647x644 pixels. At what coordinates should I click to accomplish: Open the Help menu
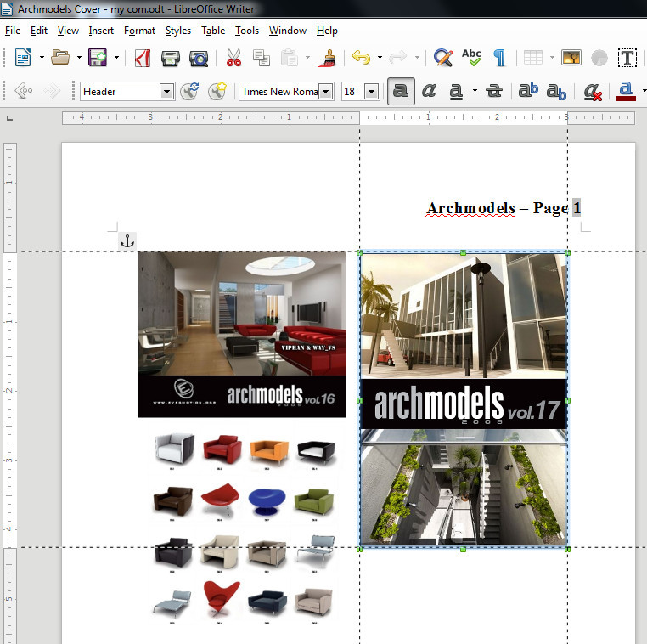pos(327,31)
